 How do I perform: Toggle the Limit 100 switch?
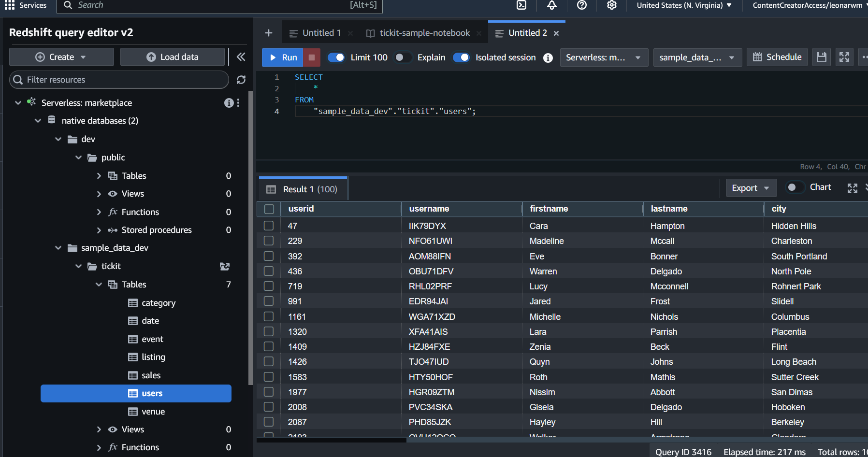[336, 57]
